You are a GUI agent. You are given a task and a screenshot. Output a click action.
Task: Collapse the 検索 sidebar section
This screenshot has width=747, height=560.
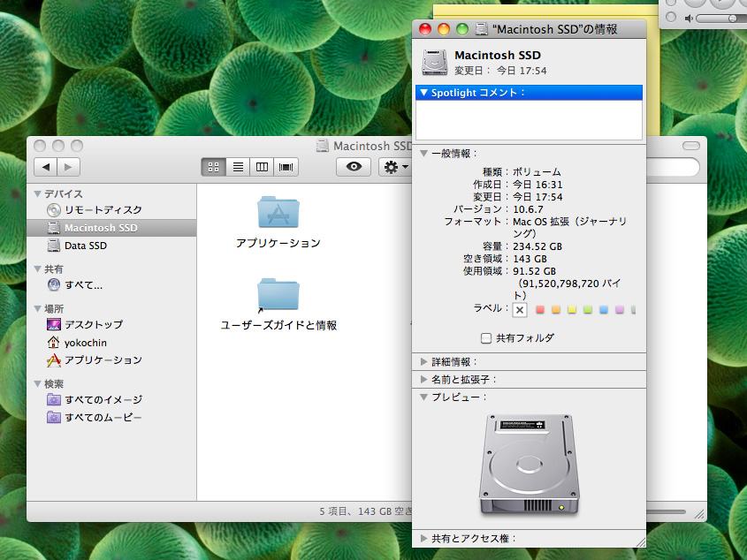click(x=38, y=383)
